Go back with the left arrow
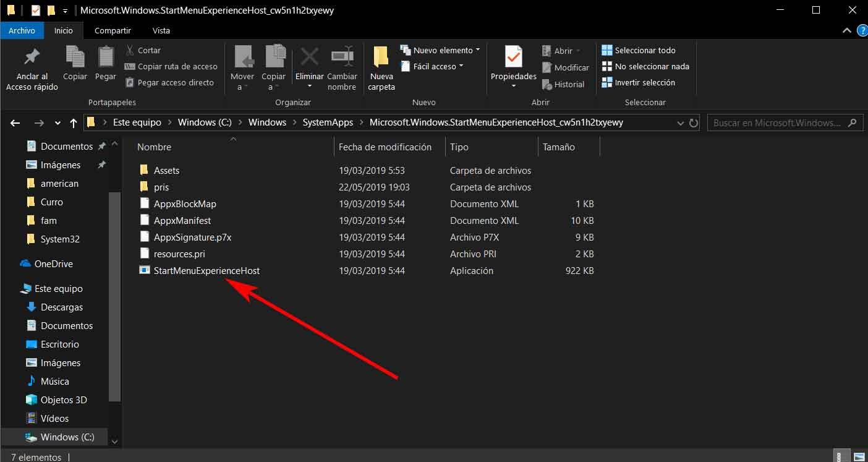The image size is (868, 462). [15, 122]
